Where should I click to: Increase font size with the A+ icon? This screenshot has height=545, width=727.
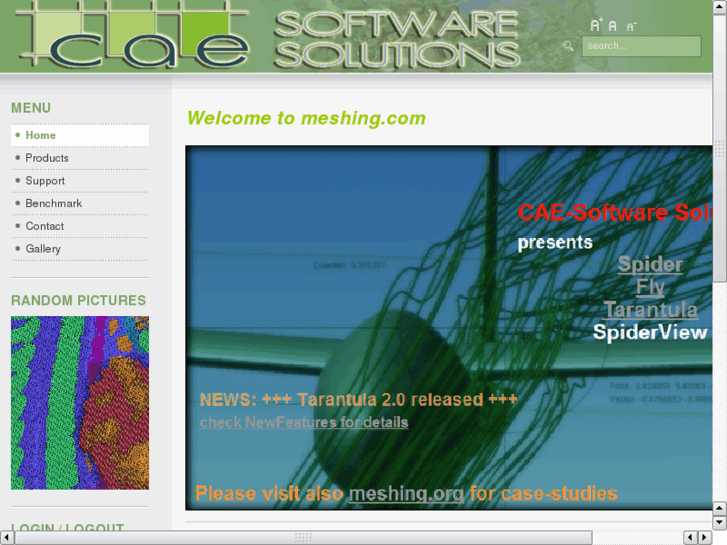point(596,25)
